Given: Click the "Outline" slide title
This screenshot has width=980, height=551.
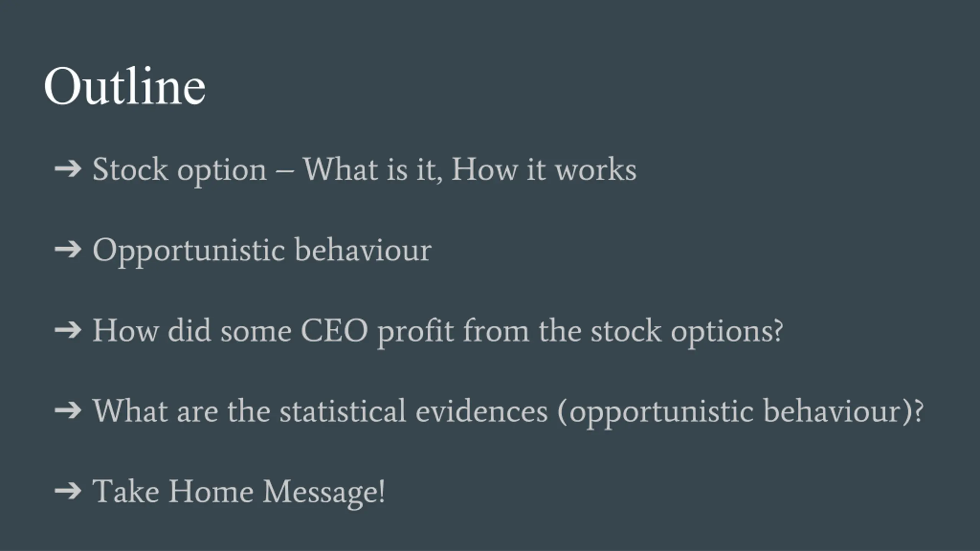Looking at the screenshot, I should click(x=125, y=86).
